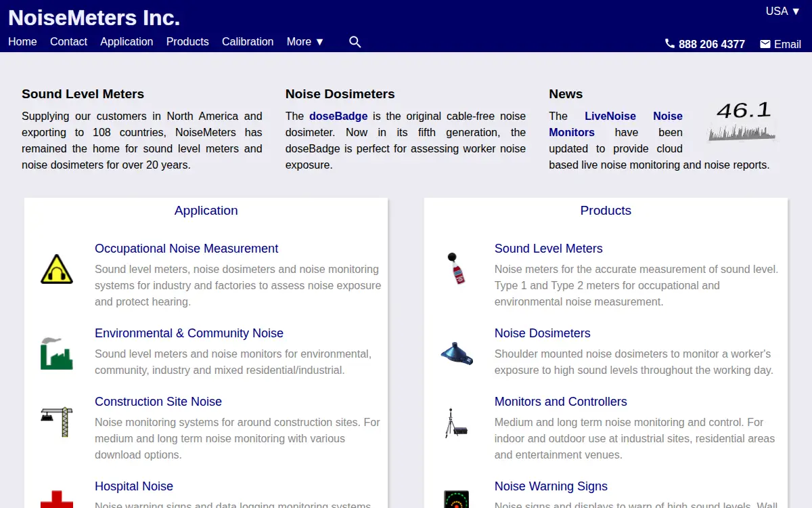Viewport: 812px width, 508px height.
Task: Open Monitors and Controllers link
Action: 560,402
